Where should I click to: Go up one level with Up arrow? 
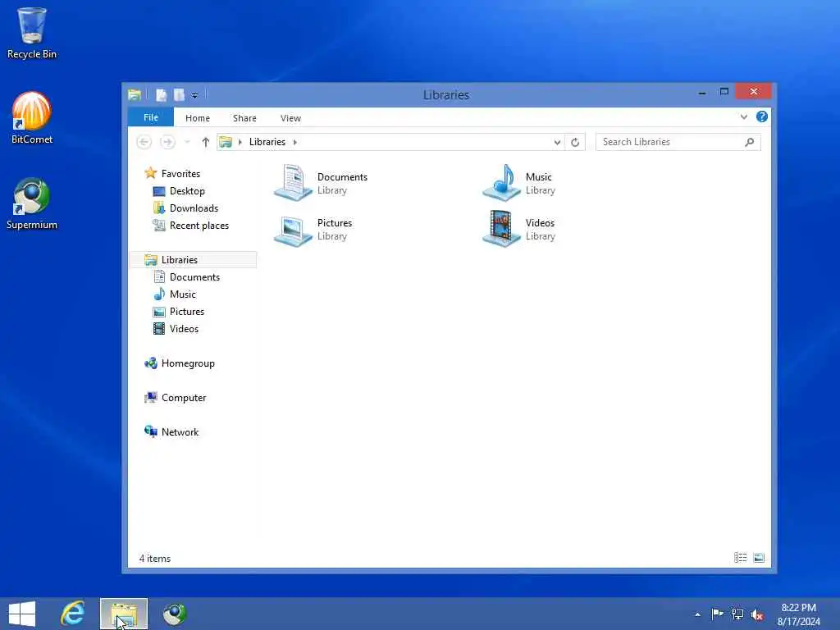point(205,142)
